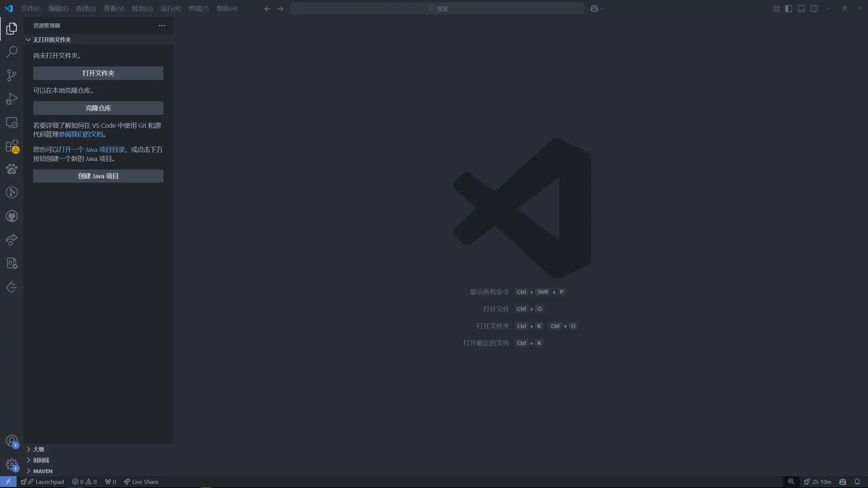Toggle the bottom panel layout button

point(801,9)
